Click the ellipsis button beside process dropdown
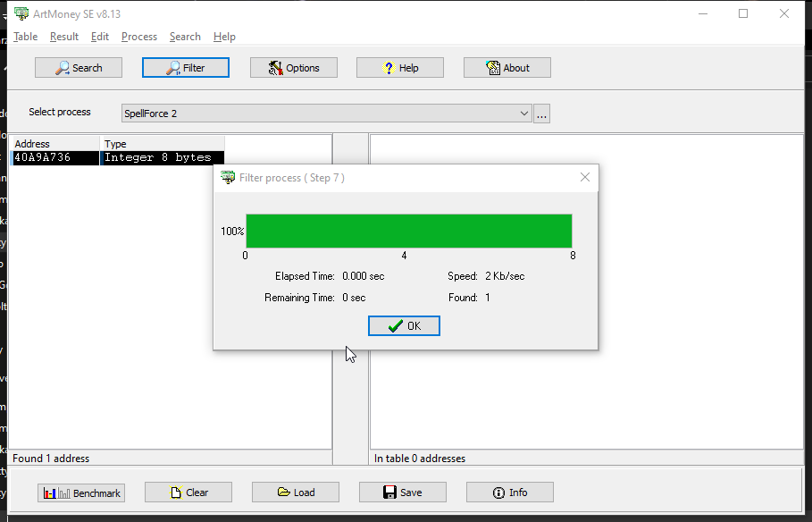The height and width of the screenshot is (522, 812). tap(541, 114)
